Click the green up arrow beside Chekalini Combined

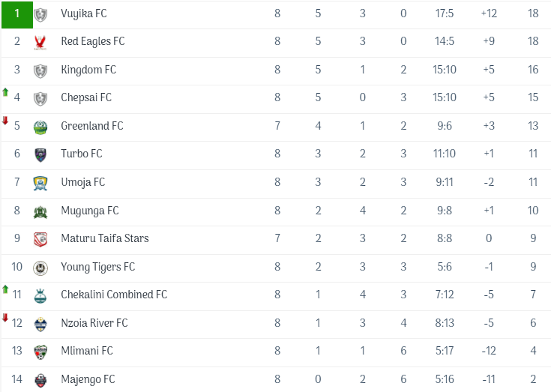click(5, 289)
